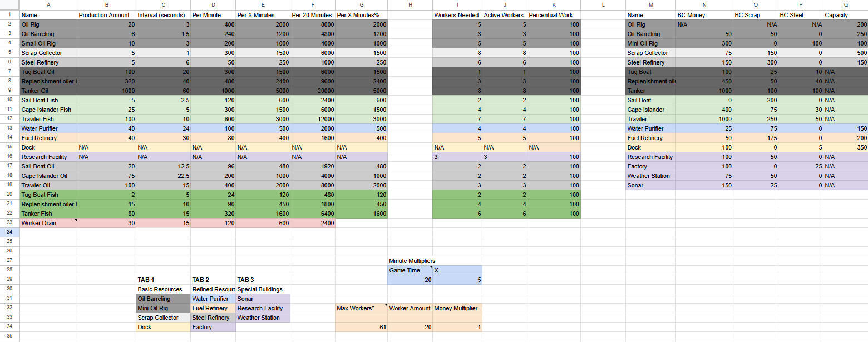Viewport: 868px width, 342px height.
Task: Select the Max Workers* cell
Action: 361,308
